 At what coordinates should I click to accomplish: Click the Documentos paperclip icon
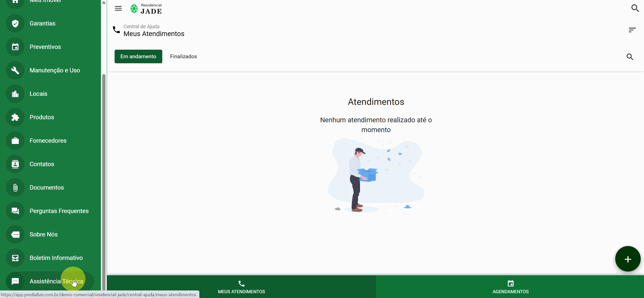15,188
